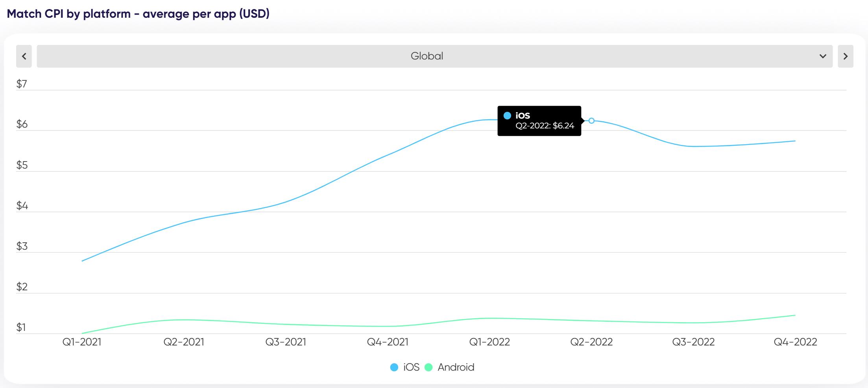Screen dimensions: 868x388
Task: Click the Q2-2022: $6.24 tooltip text
Action: (545, 126)
